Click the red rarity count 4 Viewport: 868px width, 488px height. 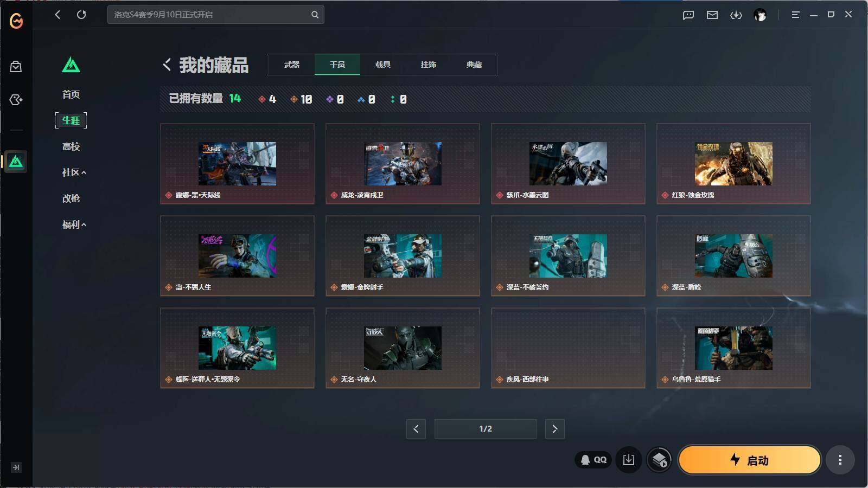(267, 99)
